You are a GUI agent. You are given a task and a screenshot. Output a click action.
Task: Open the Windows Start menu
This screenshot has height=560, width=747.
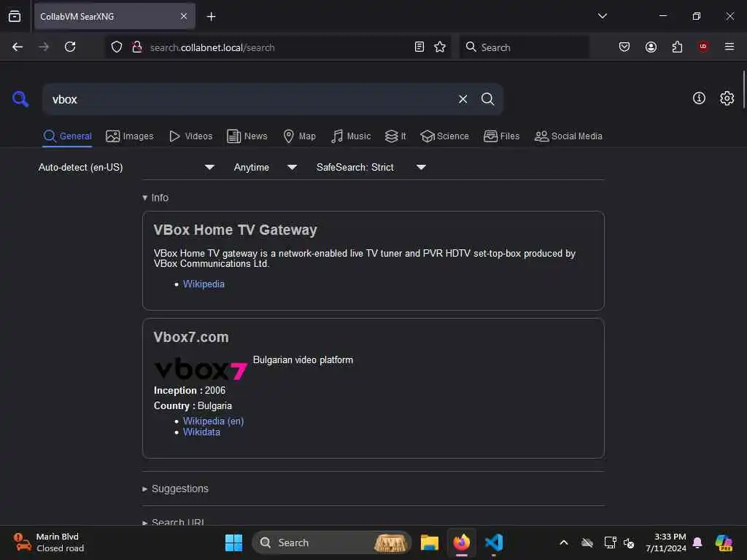tap(233, 542)
